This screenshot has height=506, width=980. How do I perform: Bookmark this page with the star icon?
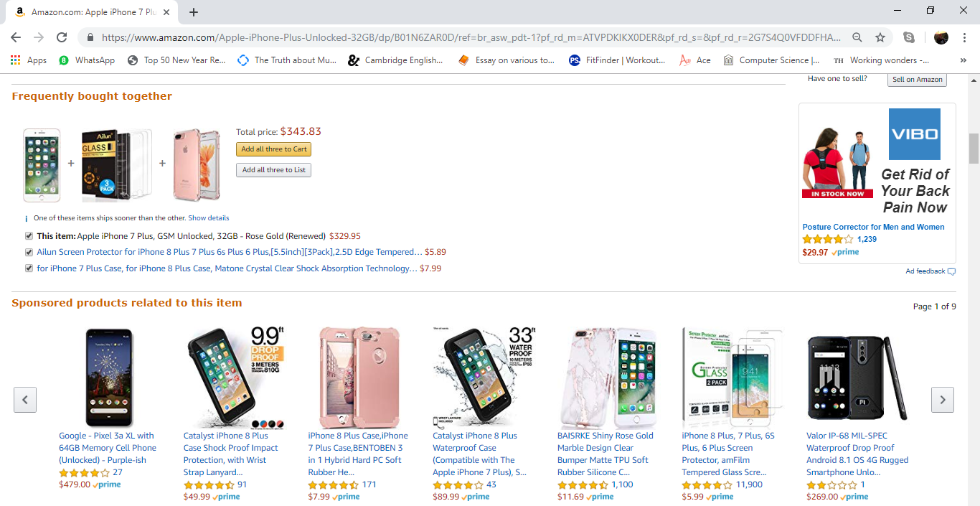coord(880,37)
